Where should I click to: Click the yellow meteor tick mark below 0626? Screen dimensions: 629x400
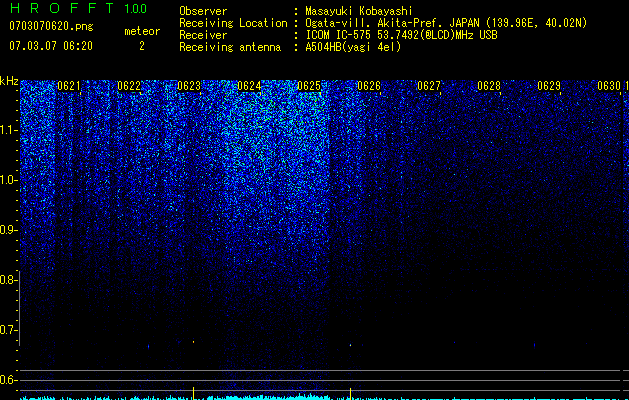[x=351, y=394]
